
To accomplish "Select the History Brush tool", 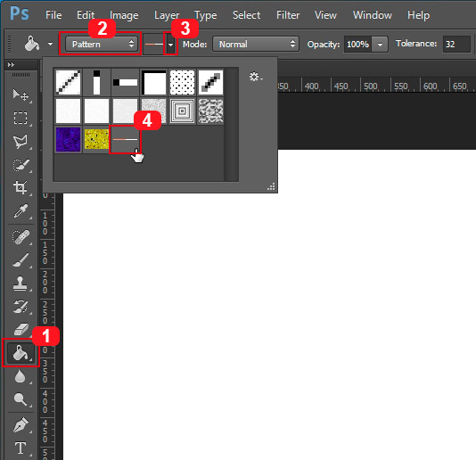I will click(x=21, y=307).
